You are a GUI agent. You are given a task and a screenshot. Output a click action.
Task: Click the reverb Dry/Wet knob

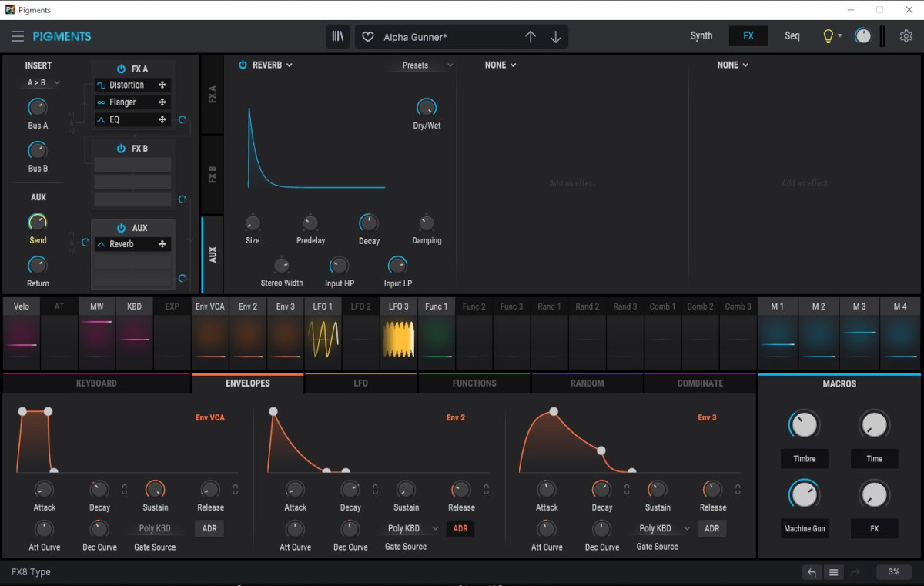click(426, 108)
